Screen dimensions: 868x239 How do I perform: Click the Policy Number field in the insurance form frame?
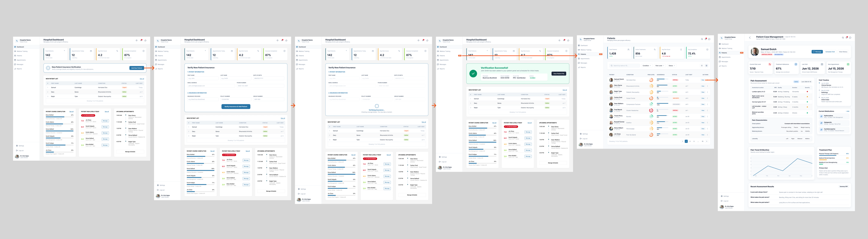click(x=236, y=99)
